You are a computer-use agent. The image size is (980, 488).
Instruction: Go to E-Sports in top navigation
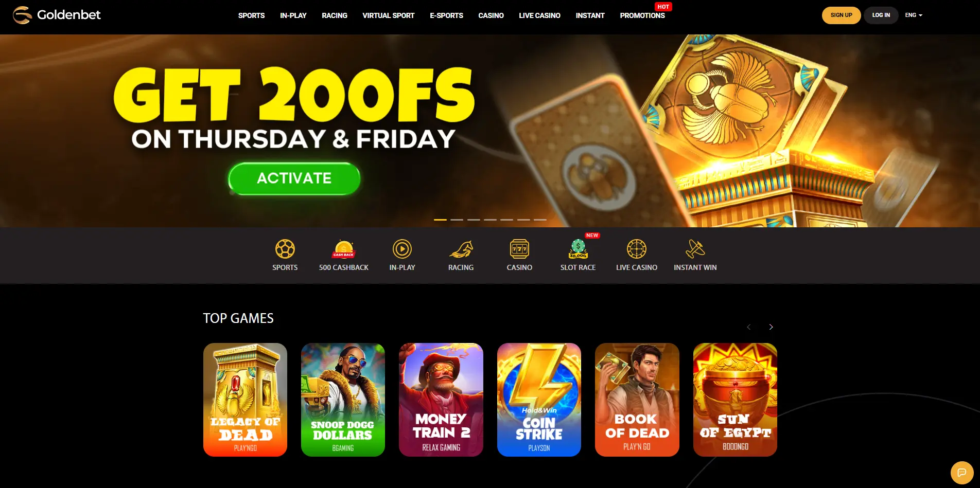(446, 15)
